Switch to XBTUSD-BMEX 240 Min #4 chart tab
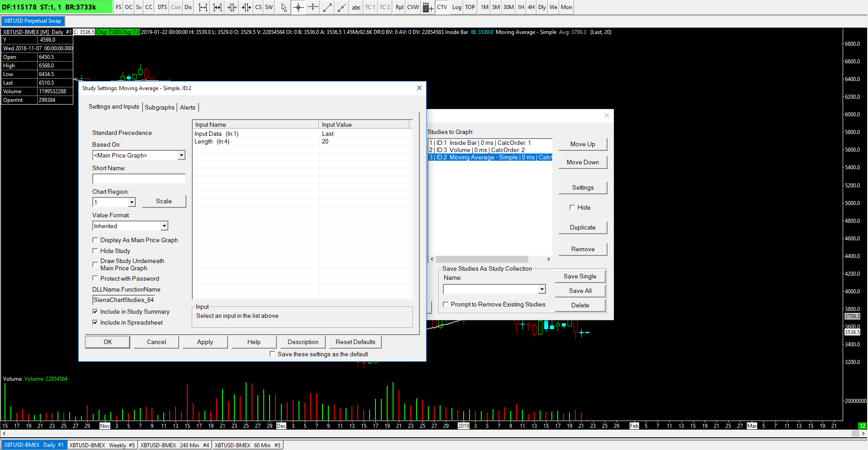Image resolution: width=868 pixels, height=450 pixels. 175,445
